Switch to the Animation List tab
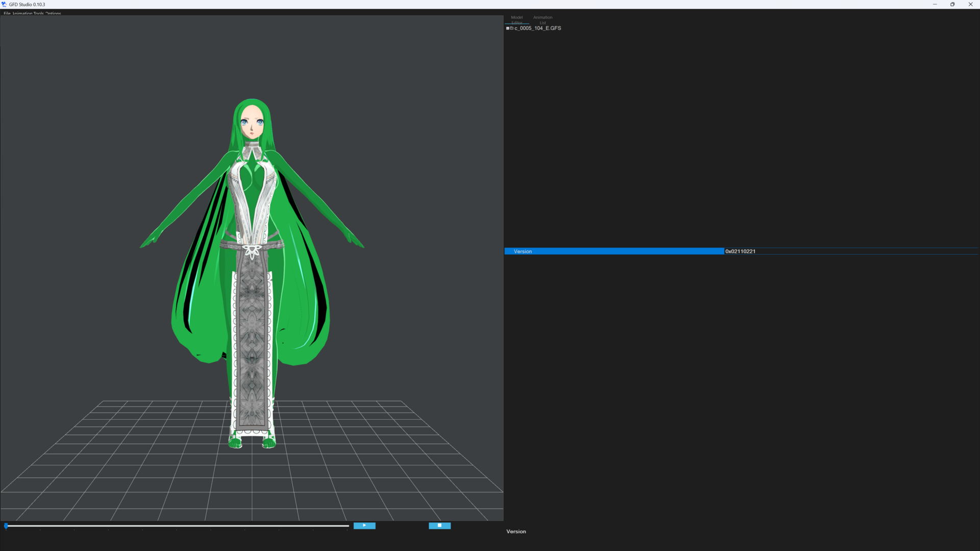The image size is (980, 551). pyautogui.click(x=543, y=20)
